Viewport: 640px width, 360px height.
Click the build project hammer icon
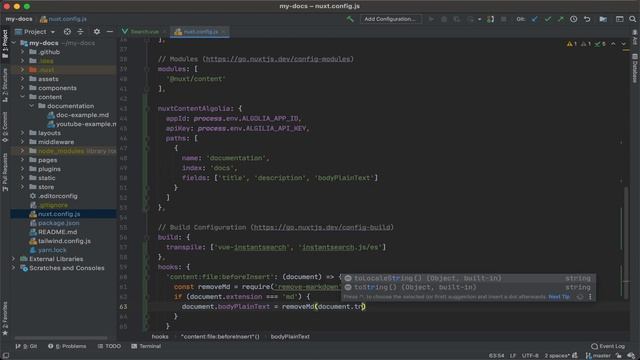tap(350, 19)
